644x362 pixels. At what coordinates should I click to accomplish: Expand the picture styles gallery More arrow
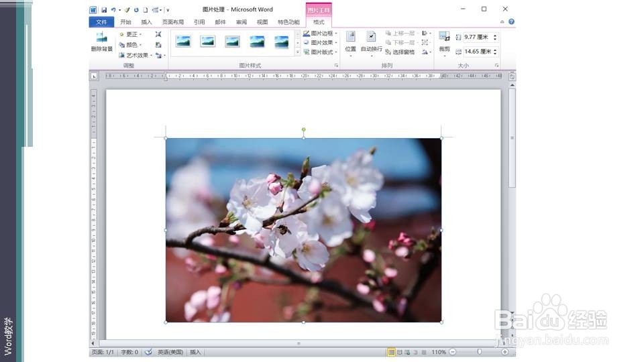pos(298,52)
